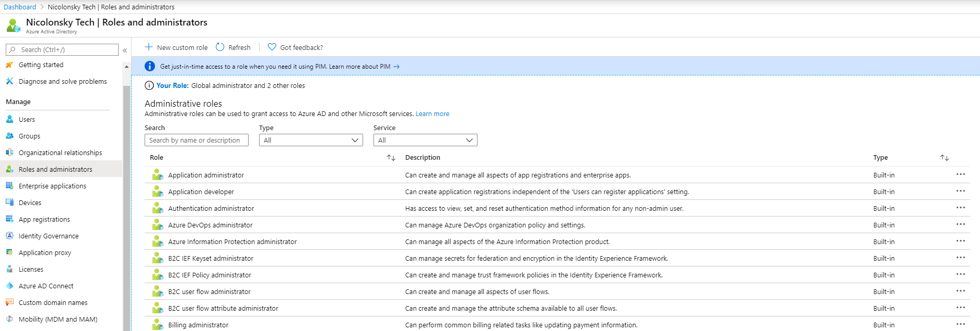Go to Dashboard breadcrumb link
Viewport: 980px width, 331px height.
[x=20, y=7]
